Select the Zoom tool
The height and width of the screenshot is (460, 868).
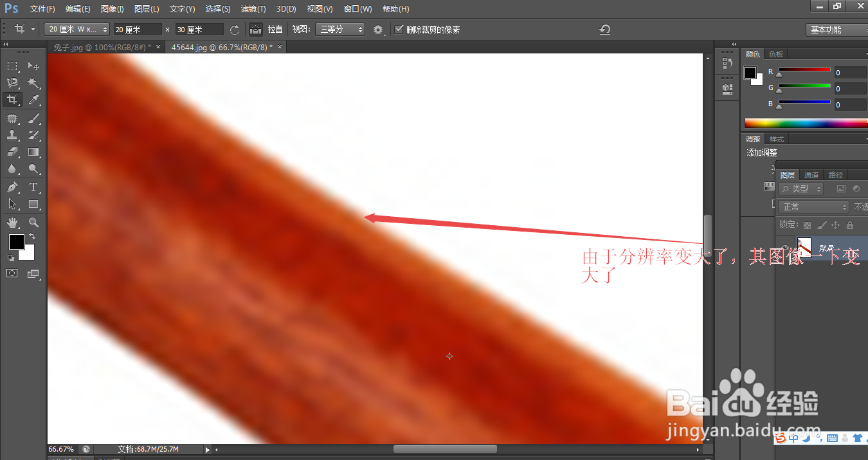(33, 223)
